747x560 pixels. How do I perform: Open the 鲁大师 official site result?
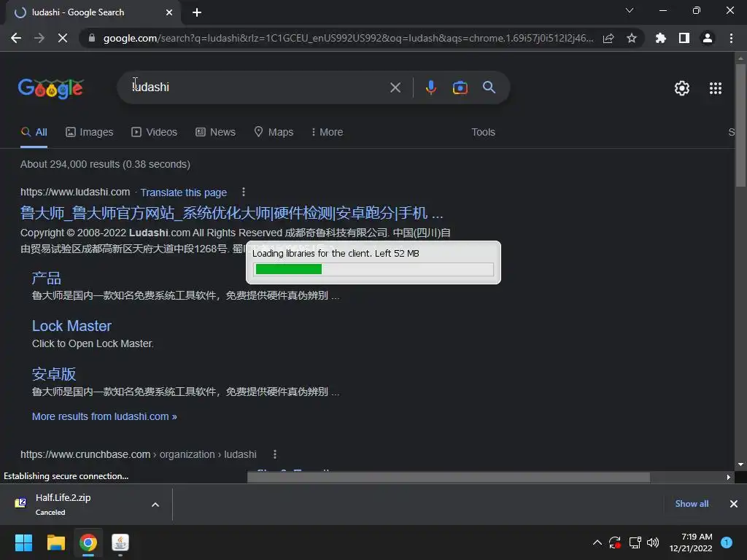click(x=231, y=213)
